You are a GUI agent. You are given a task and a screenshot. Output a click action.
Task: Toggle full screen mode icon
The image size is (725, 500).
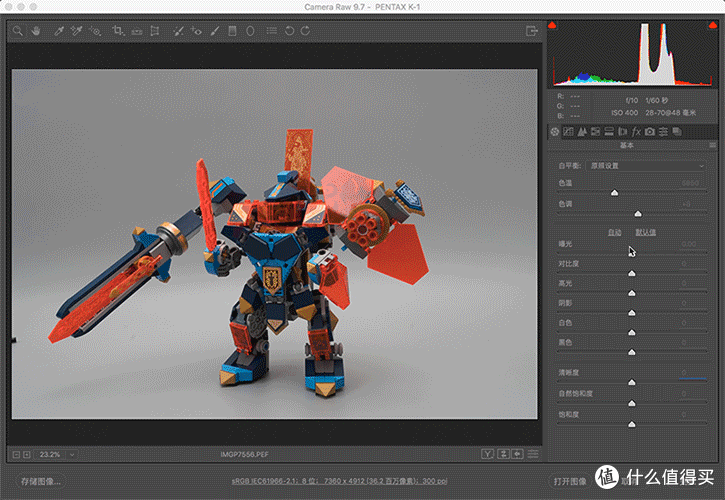coord(532,31)
